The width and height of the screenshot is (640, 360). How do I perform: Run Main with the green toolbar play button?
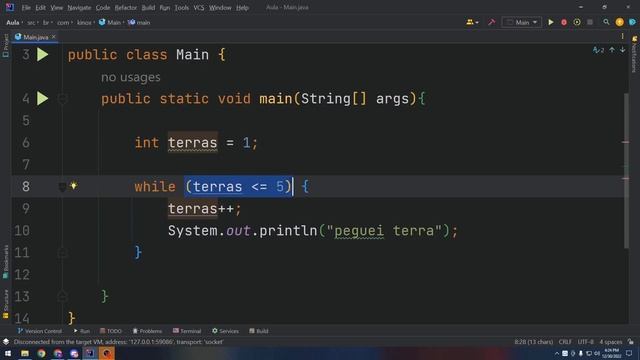pyautogui.click(x=551, y=22)
